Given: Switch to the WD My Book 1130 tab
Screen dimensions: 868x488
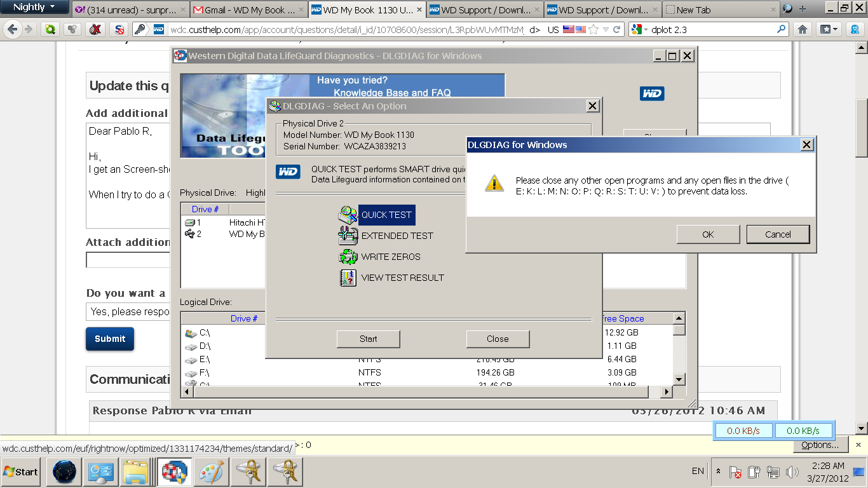Looking at the screenshot, I should pyautogui.click(x=367, y=10).
